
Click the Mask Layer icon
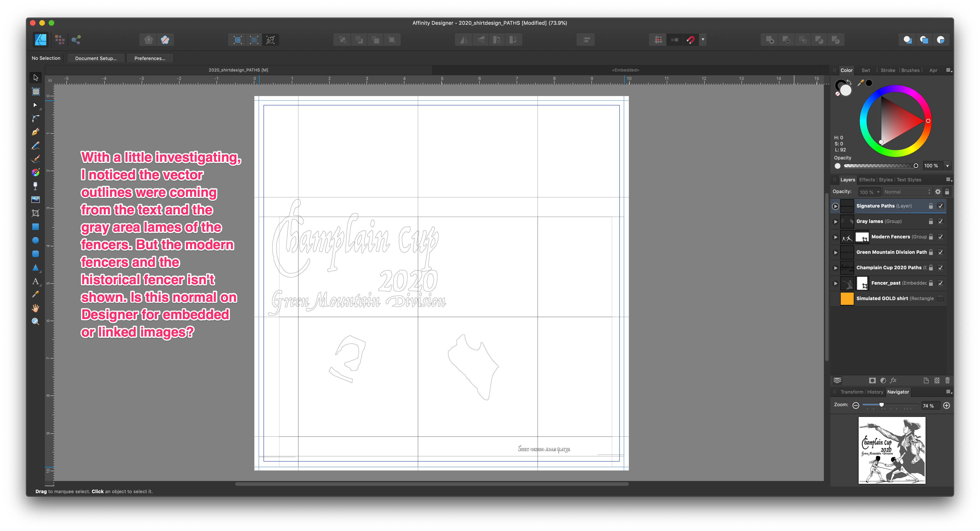click(872, 381)
